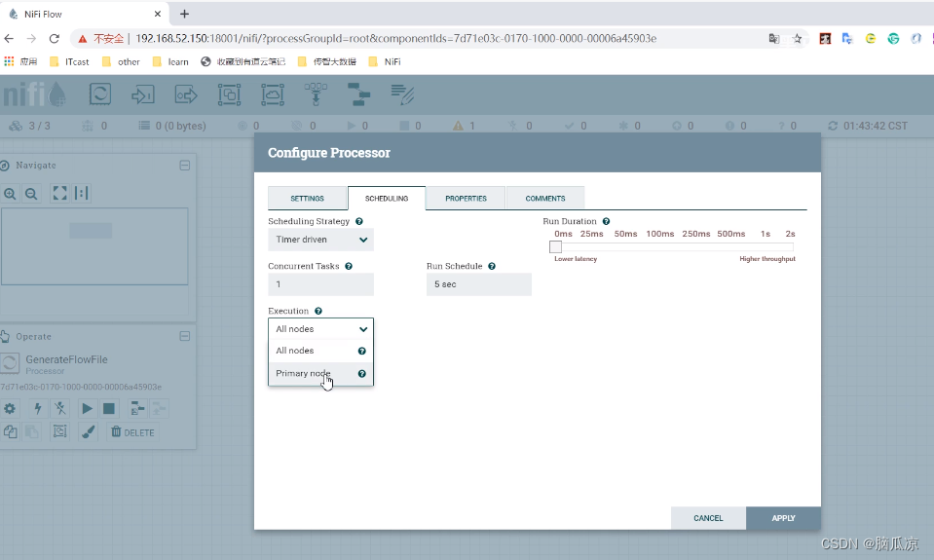Click the Create template icon in Operate

[x=137, y=408]
